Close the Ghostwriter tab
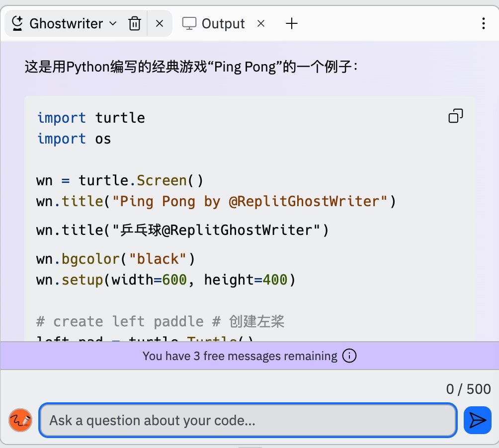 click(160, 23)
